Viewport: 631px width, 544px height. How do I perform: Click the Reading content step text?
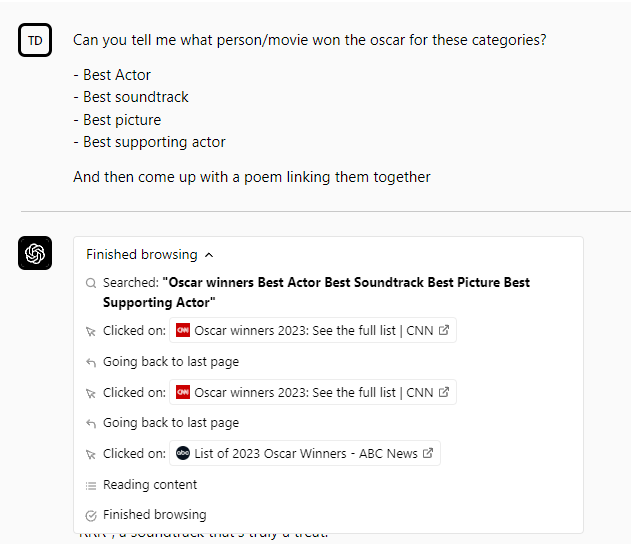click(150, 485)
